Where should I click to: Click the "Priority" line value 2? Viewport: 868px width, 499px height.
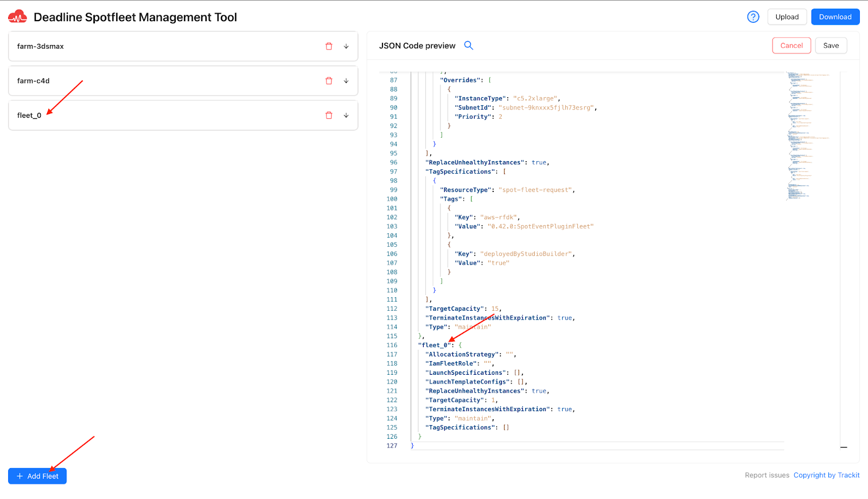[x=500, y=117]
